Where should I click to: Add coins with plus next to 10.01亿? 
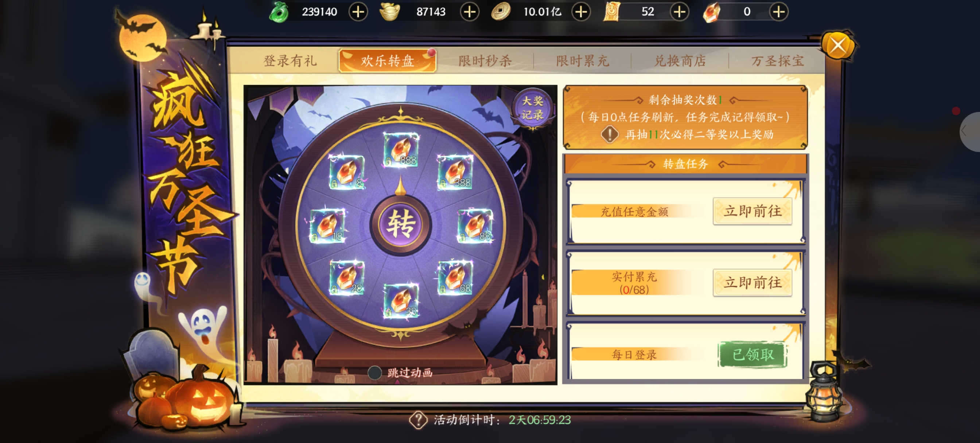point(581,12)
